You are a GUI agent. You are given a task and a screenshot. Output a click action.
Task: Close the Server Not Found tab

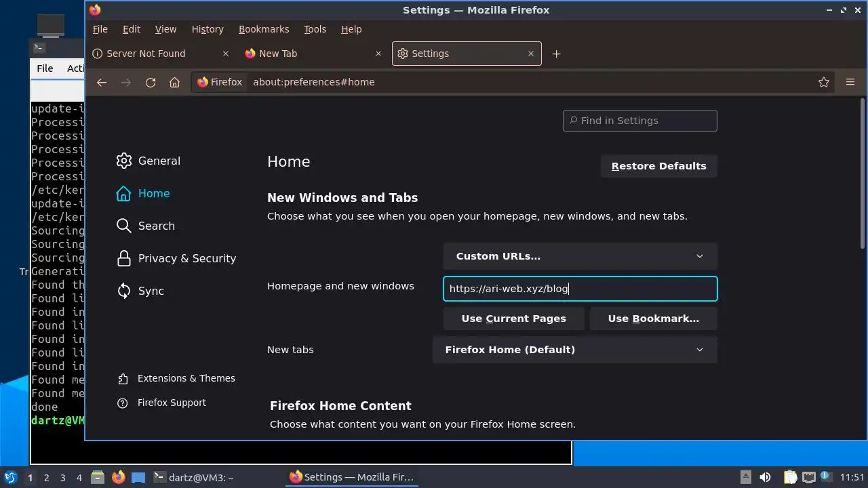click(x=226, y=54)
